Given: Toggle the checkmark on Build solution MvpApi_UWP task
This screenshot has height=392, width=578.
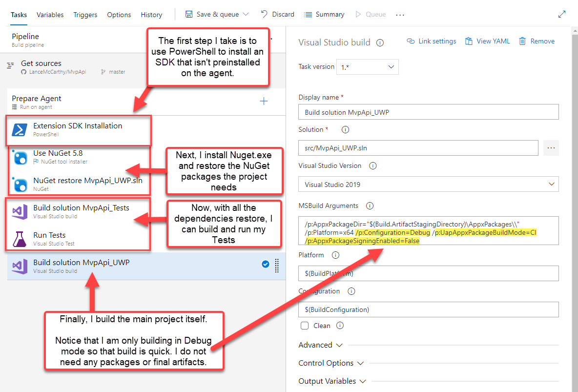Looking at the screenshot, I should click(x=265, y=264).
